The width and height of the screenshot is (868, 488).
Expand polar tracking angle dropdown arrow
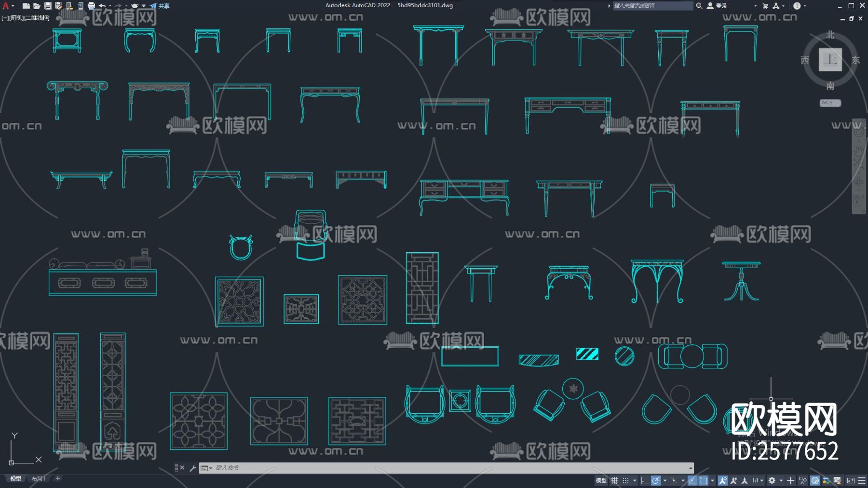tap(665, 480)
